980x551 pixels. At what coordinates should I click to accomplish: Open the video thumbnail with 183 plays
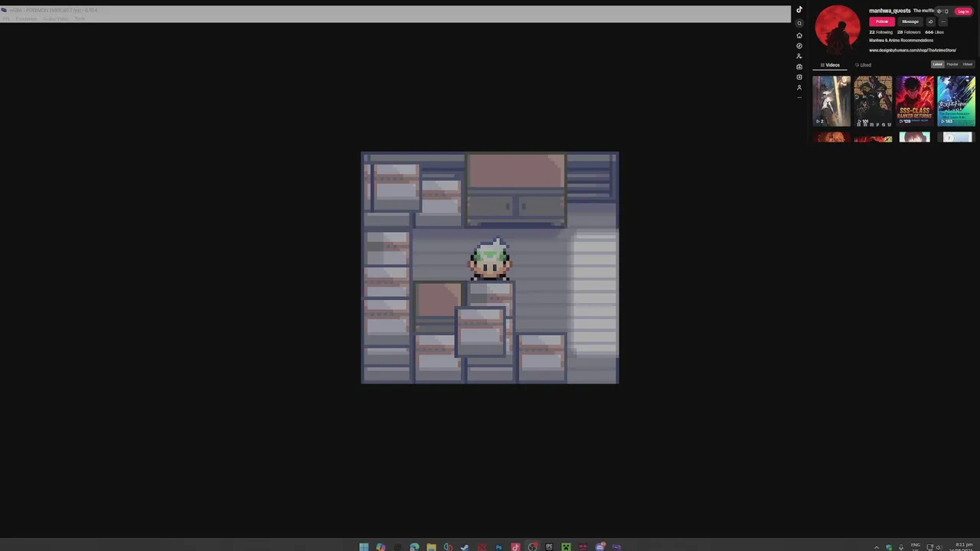[956, 100]
